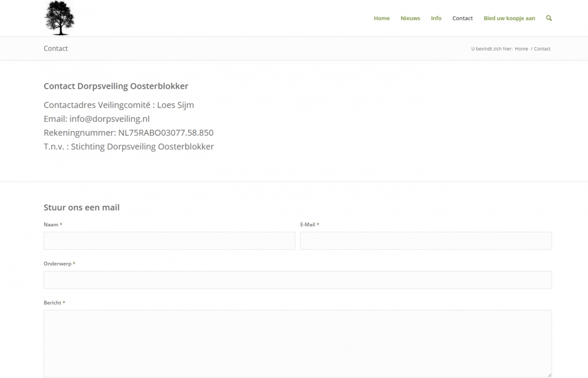This screenshot has width=588, height=378.
Task: Follow the Home breadcrumb link
Action: pyautogui.click(x=521, y=49)
